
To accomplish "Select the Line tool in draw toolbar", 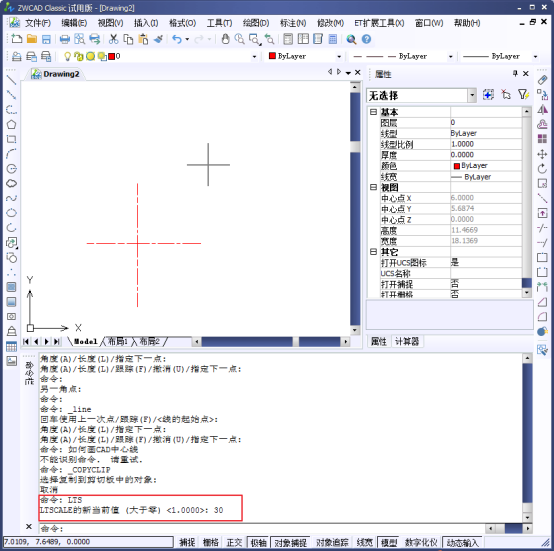I will click(x=11, y=80).
